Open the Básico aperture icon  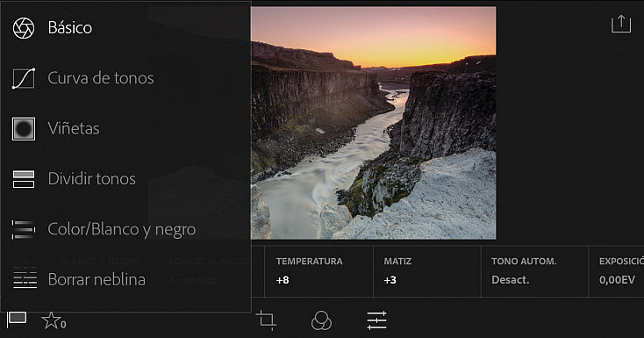[x=24, y=28]
